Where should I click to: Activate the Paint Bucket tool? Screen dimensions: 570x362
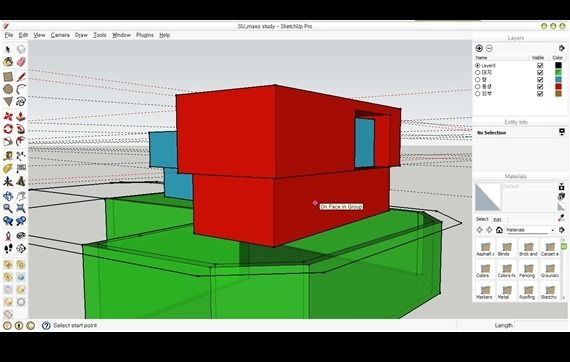pos(8,62)
